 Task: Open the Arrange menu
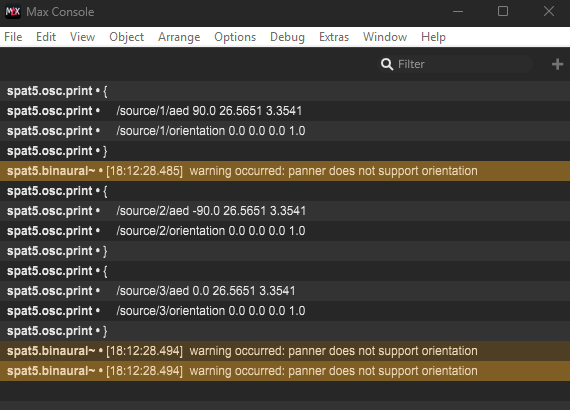tap(179, 37)
